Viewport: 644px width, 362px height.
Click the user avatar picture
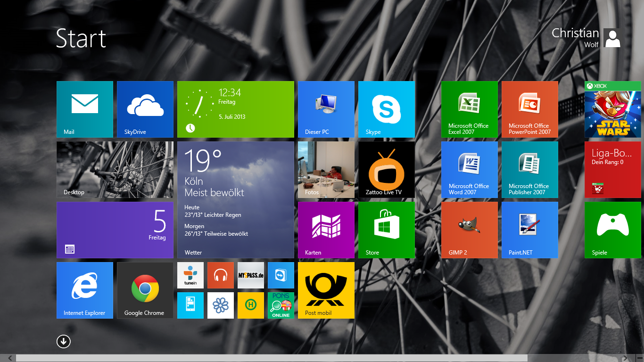tap(612, 38)
